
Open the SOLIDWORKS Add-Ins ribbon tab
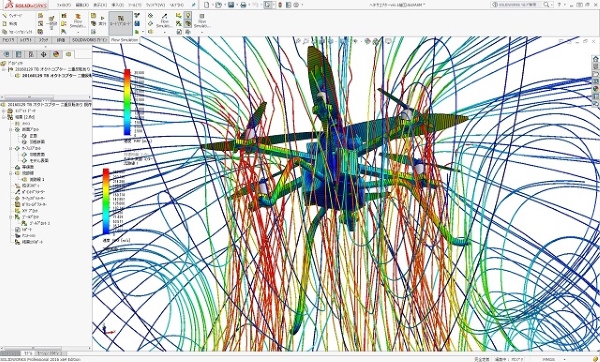click(x=89, y=40)
